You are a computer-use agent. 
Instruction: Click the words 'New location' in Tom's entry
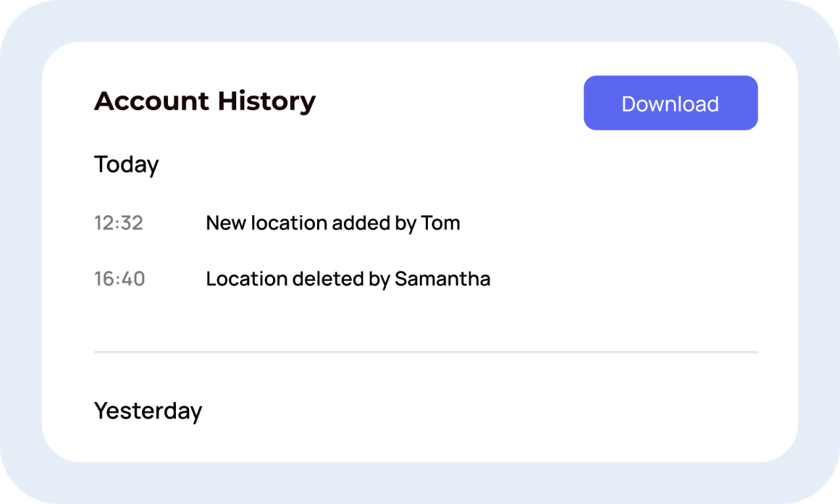[266, 223]
